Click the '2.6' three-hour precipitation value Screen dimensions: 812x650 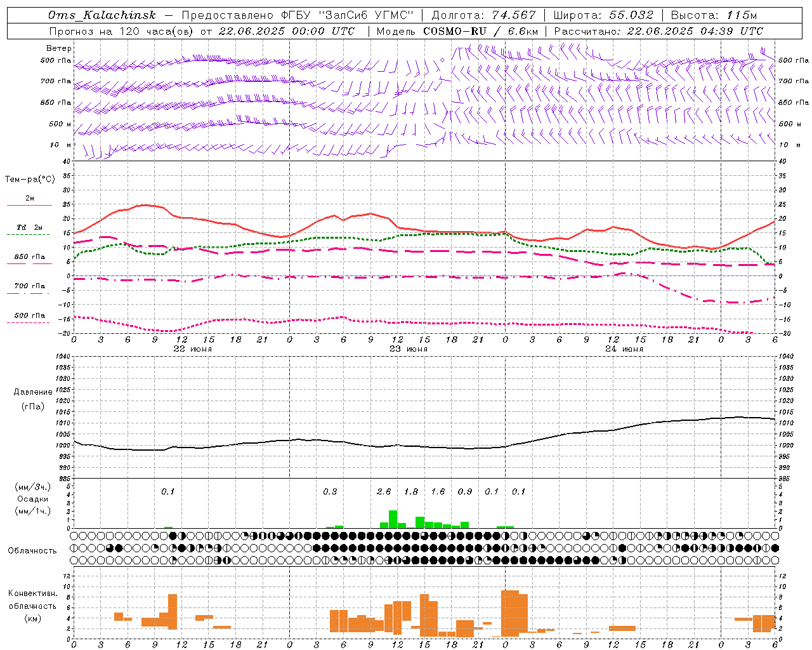(384, 492)
